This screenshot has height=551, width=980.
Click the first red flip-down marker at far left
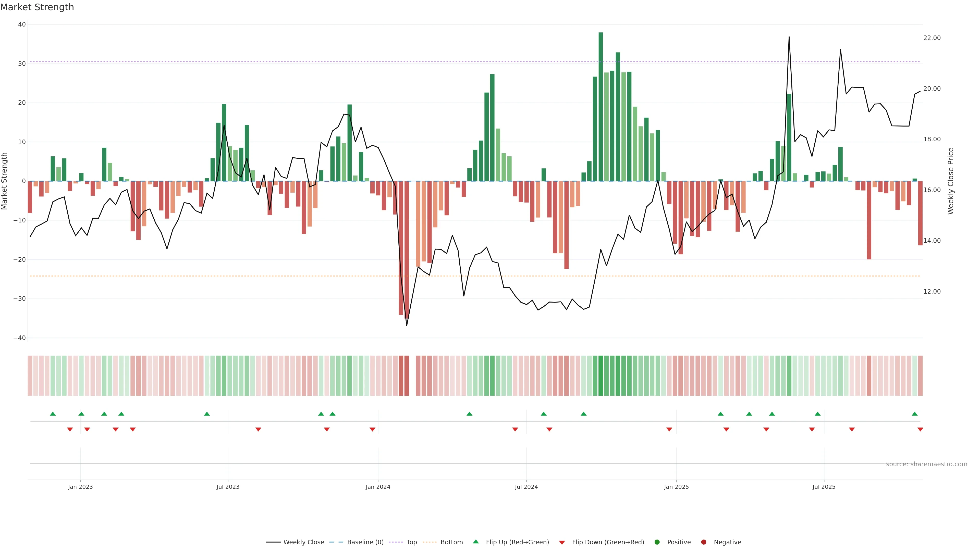click(70, 429)
